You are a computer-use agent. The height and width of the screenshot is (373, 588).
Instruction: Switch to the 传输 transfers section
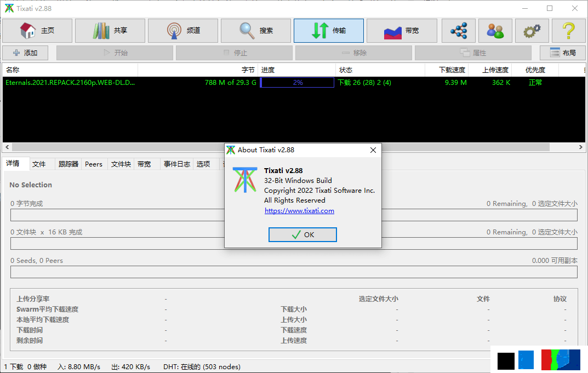[x=328, y=31]
